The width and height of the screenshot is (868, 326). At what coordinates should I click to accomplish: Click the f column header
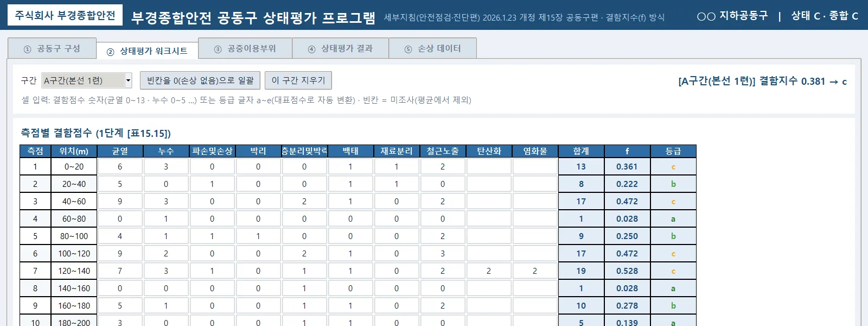(627, 151)
